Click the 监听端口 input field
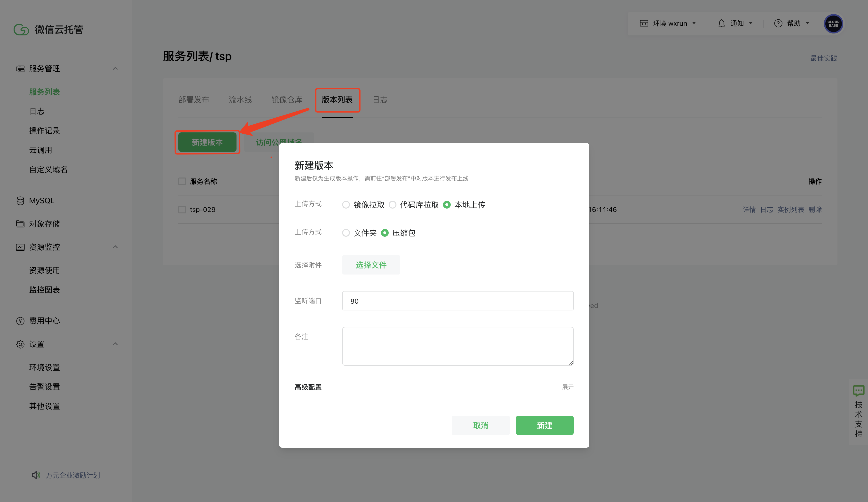The height and width of the screenshot is (502, 868). click(x=458, y=301)
